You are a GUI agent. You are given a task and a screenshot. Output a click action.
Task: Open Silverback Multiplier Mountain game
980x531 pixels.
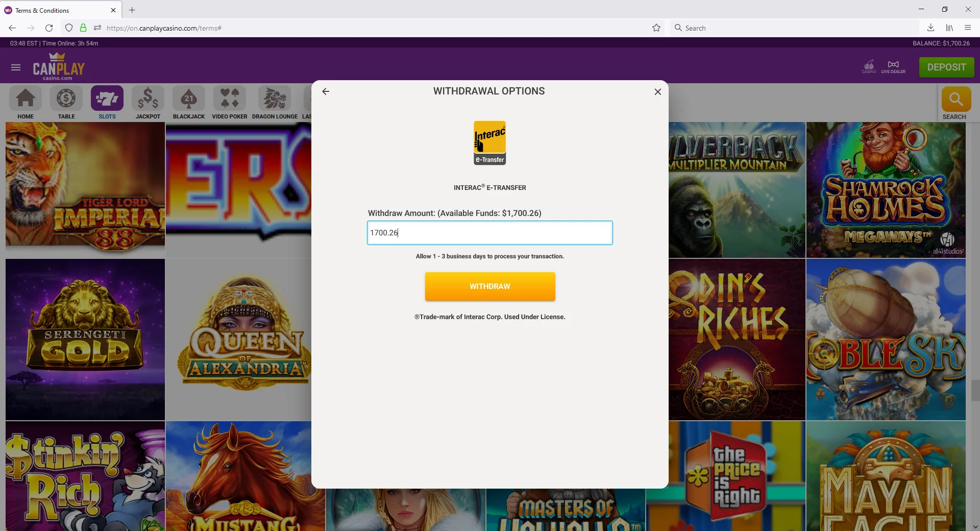pos(737,189)
